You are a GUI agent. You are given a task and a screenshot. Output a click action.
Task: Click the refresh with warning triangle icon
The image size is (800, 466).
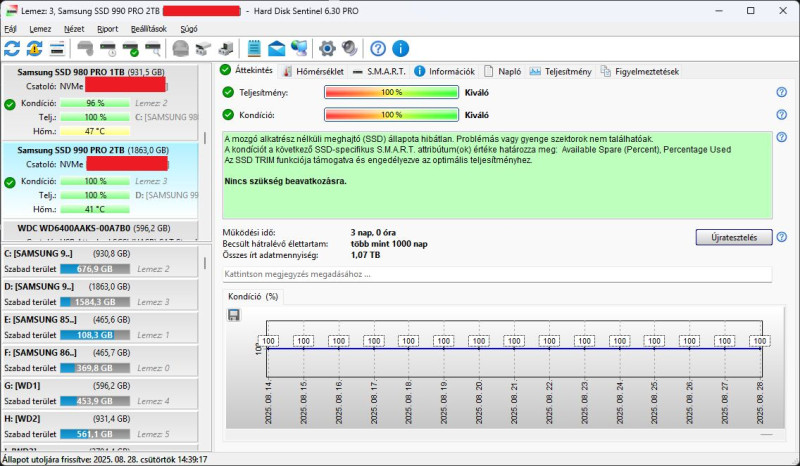(x=35, y=48)
